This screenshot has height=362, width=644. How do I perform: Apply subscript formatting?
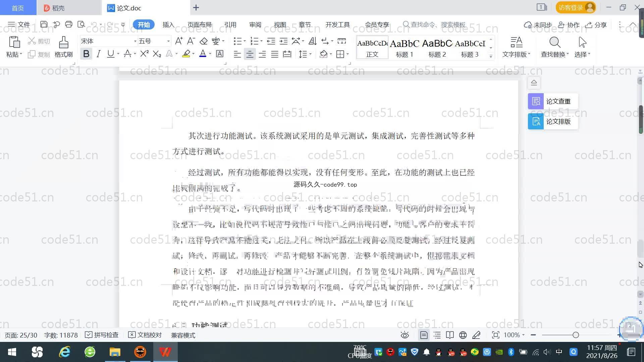tap(157, 54)
